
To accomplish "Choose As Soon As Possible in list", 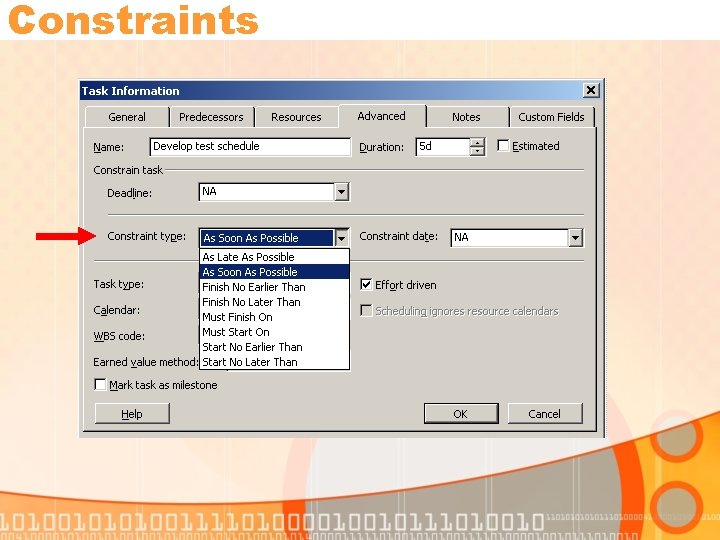I will 274,272.
